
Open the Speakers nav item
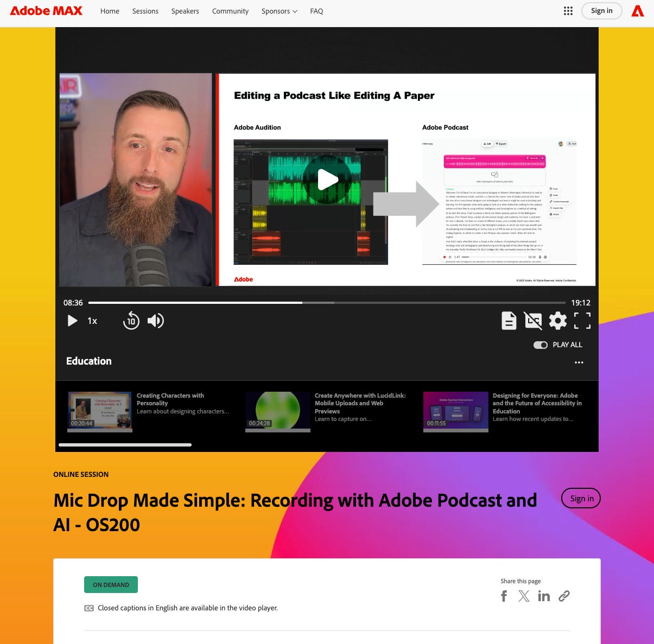pos(185,11)
